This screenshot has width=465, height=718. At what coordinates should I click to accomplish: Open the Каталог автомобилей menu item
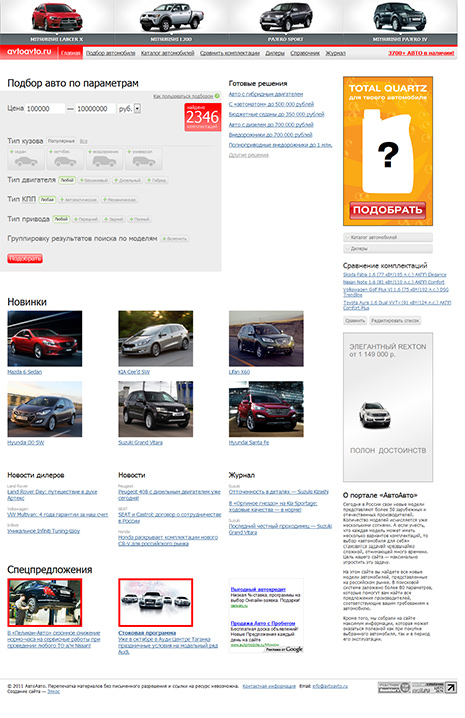(x=168, y=53)
